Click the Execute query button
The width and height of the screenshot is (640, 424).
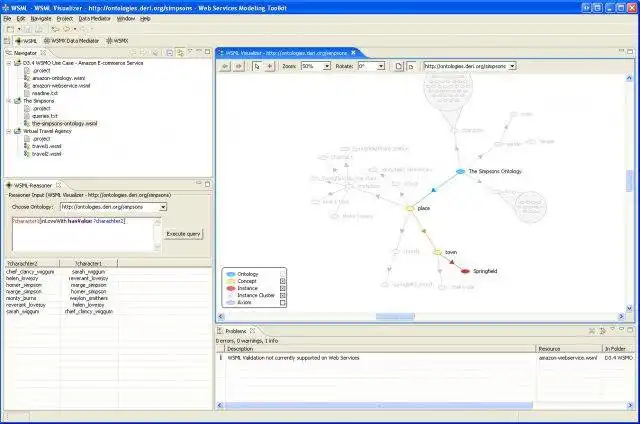pyautogui.click(x=184, y=234)
